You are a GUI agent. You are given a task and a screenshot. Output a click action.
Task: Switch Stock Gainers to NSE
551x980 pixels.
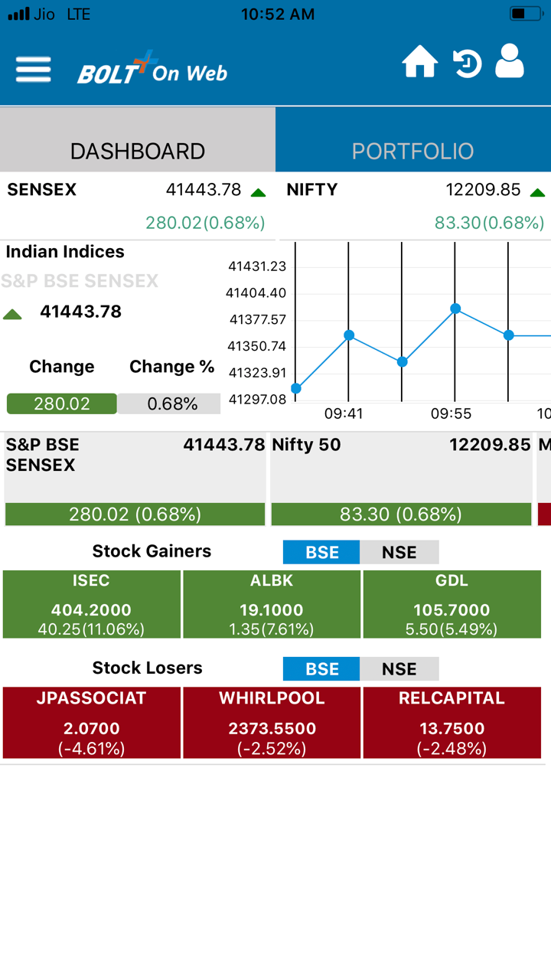coord(399,552)
